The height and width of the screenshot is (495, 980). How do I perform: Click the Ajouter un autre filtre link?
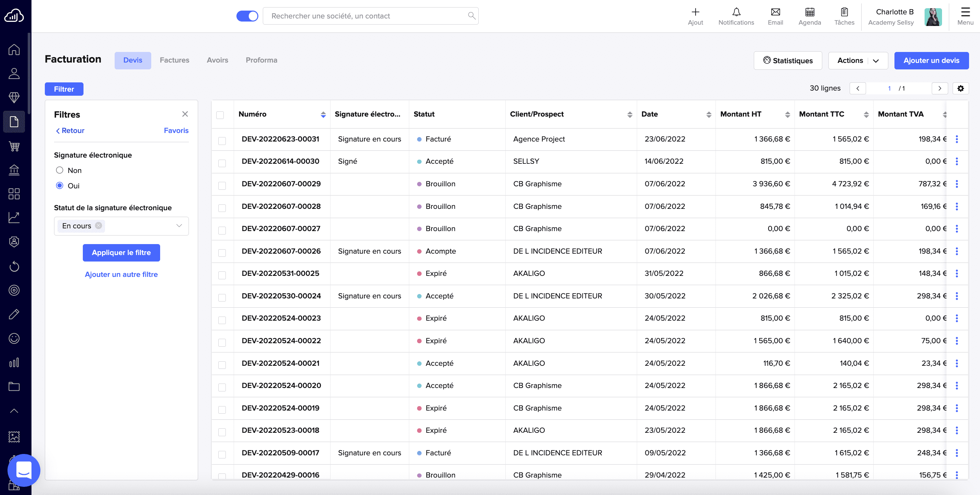121,274
